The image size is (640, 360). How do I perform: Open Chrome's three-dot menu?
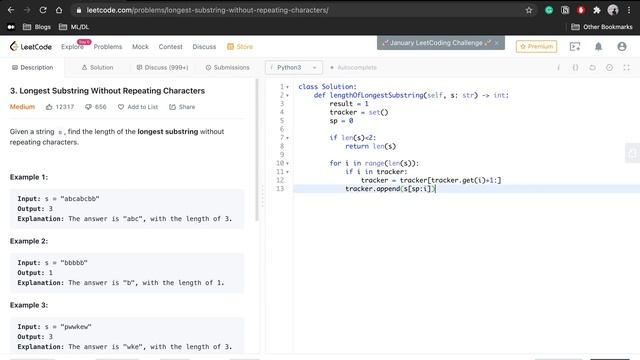[x=629, y=10]
